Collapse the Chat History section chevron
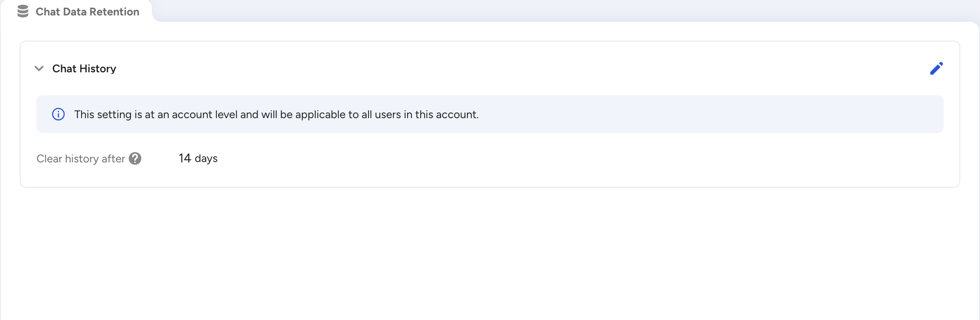Viewport: 980px width, 320px height. click(39, 68)
